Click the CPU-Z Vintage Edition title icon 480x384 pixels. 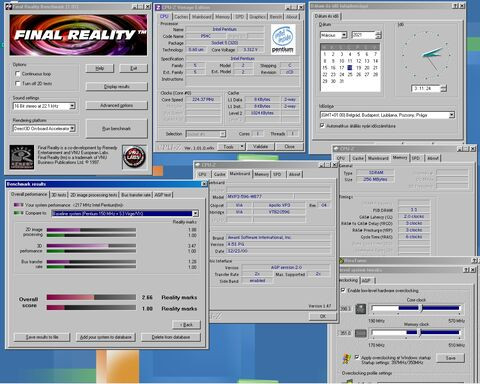(159, 7)
